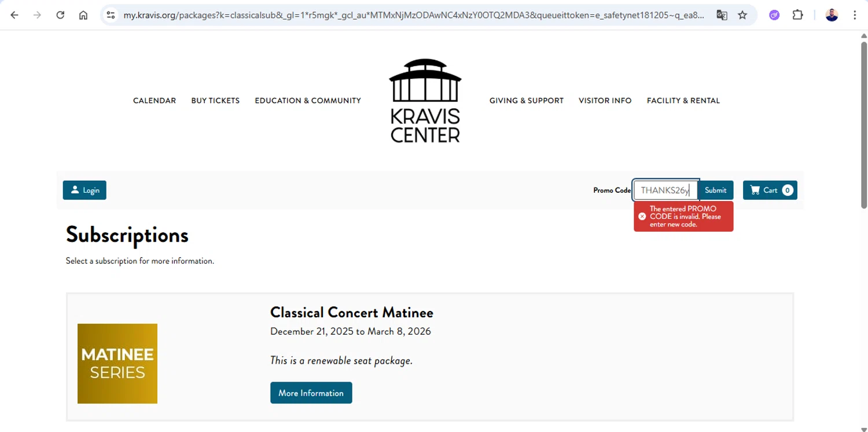
Task: Click the browser forward arrow
Action: click(37, 15)
